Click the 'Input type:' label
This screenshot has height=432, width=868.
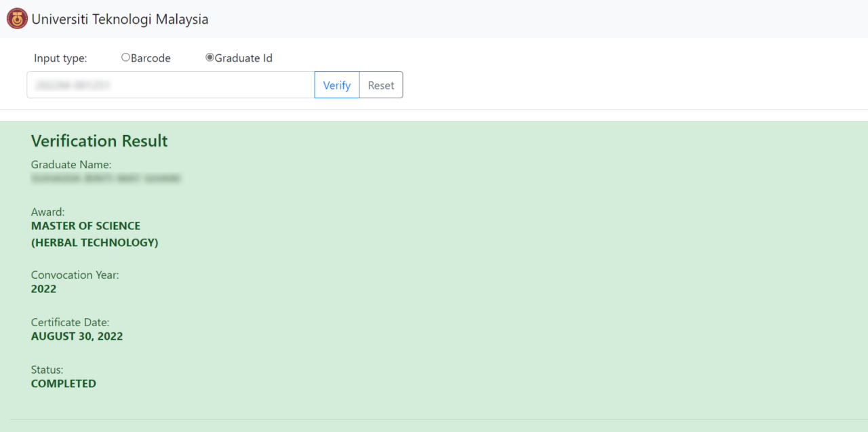tap(60, 58)
